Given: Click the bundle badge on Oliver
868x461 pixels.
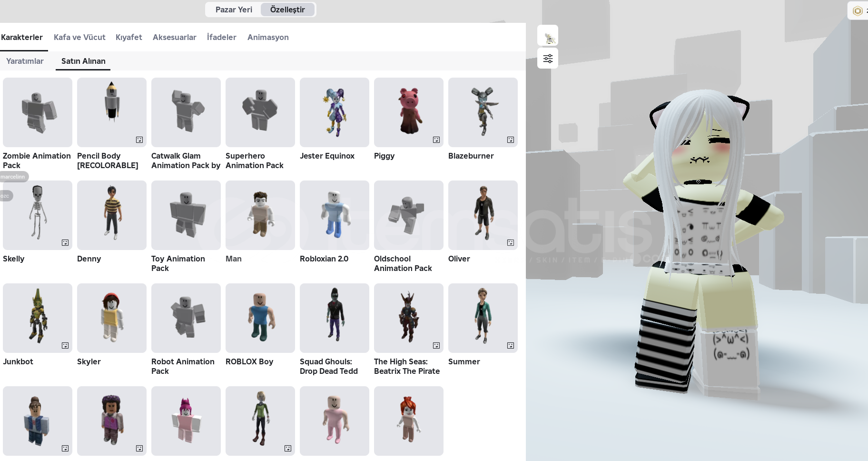Looking at the screenshot, I should click(x=511, y=242).
